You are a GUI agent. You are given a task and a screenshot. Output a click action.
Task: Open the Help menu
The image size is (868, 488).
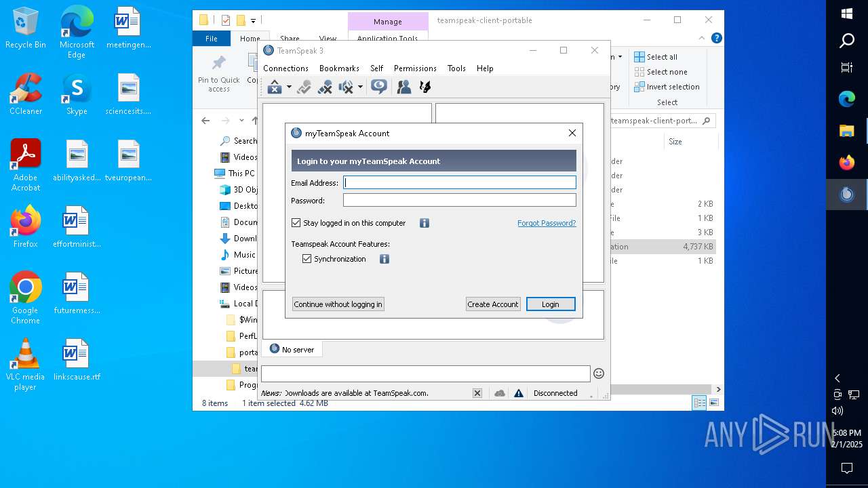pos(485,68)
